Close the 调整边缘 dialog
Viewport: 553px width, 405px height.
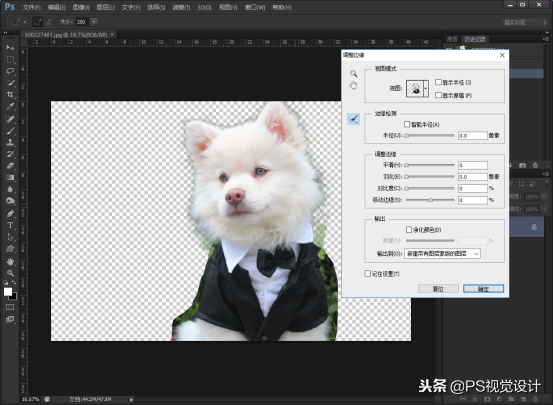[x=502, y=55]
